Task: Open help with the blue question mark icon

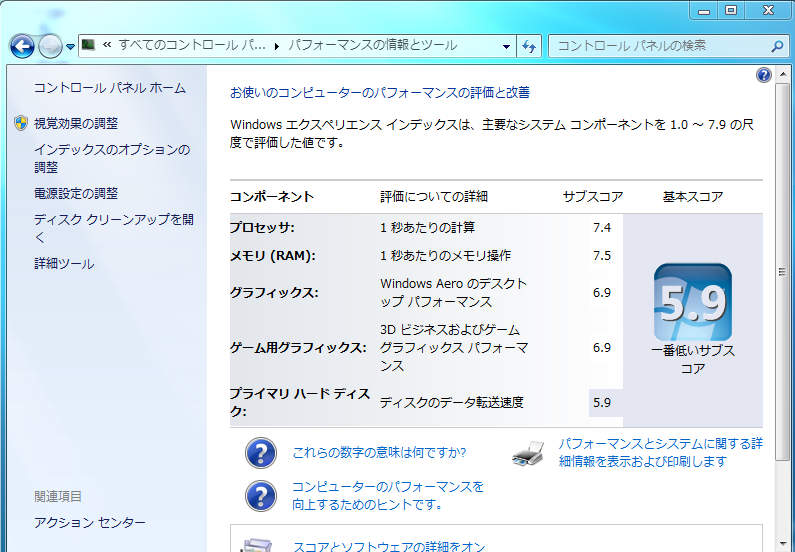Action: pyautogui.click(x=764, y=75)
